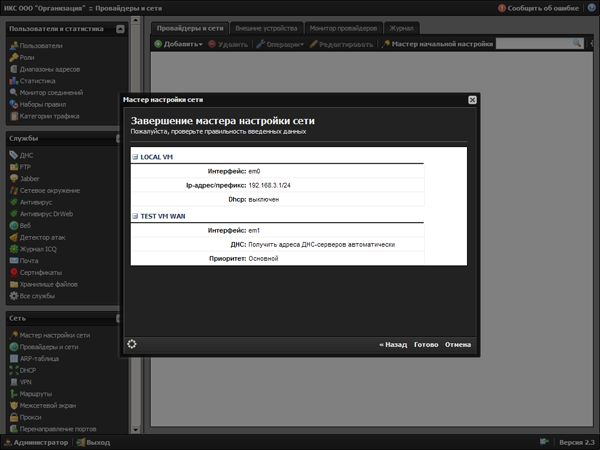Open Монитор соединений item
The height and width of the screenshot is (450, 600).
pos(46,93)
